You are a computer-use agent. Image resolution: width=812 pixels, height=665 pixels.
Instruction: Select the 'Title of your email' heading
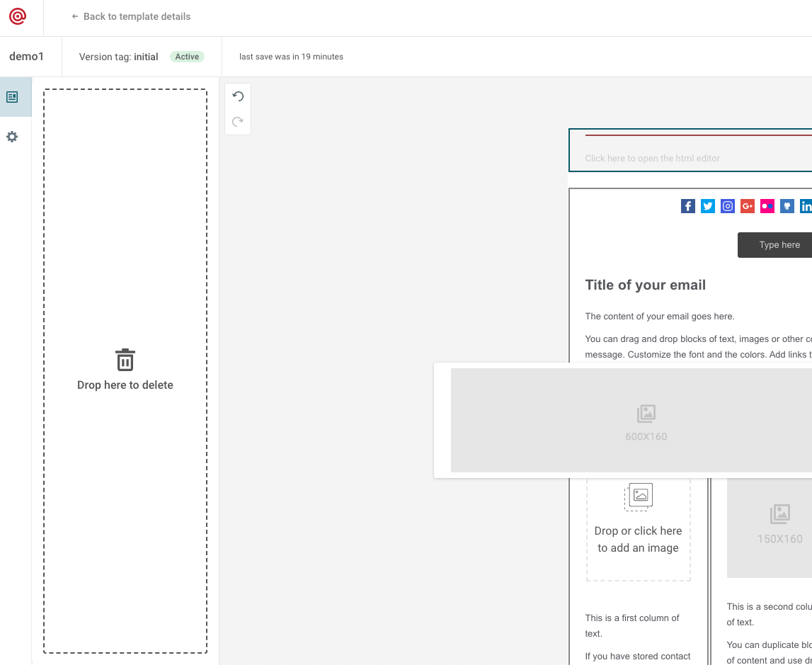point(645,285)
